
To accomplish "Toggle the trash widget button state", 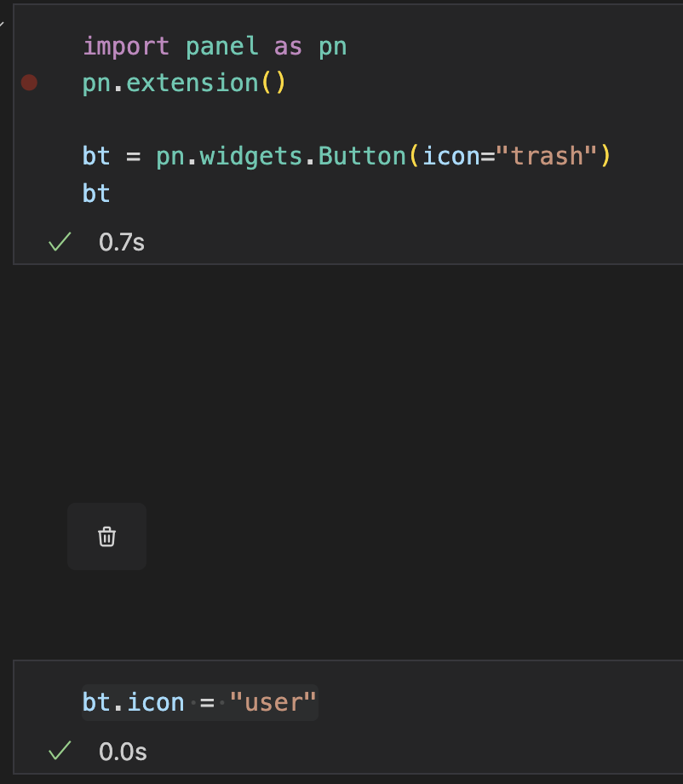I will [x=106, y=537].
